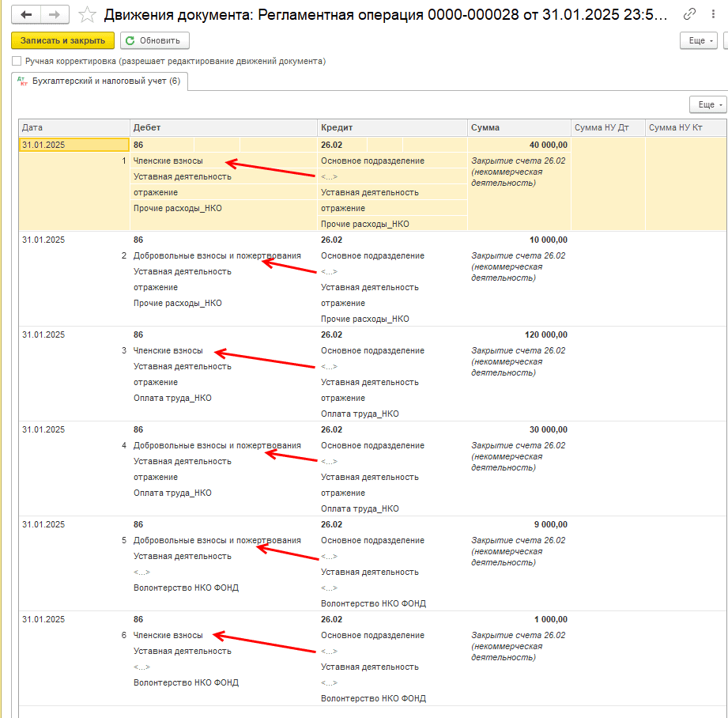Viewport: 728px width, 718px height.
Task: Expand the Еще menu above the table
Action: [x=707, y=104]
